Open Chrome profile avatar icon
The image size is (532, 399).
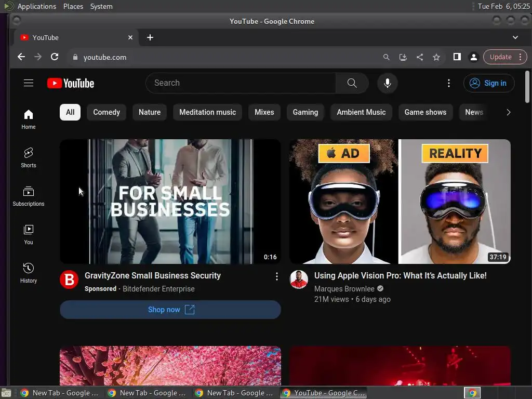[x=474, y=57]
